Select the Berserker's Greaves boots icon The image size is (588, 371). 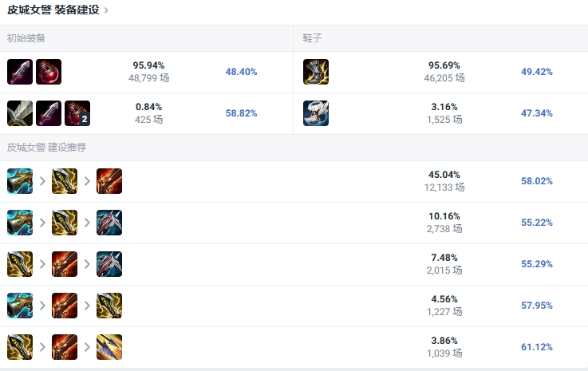tap(316, 72)
